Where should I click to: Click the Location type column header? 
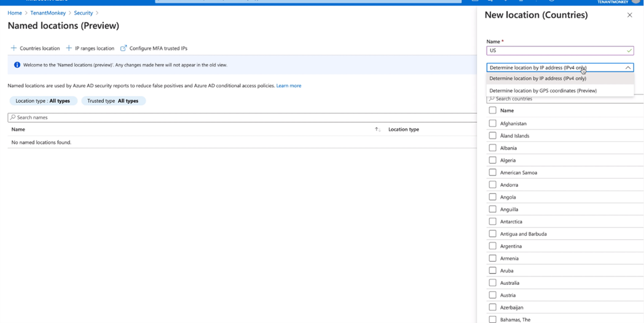[x=404, y=129]
